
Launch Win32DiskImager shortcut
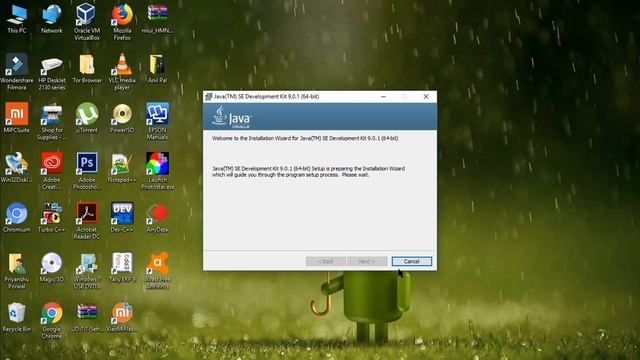tap(17, 167)
